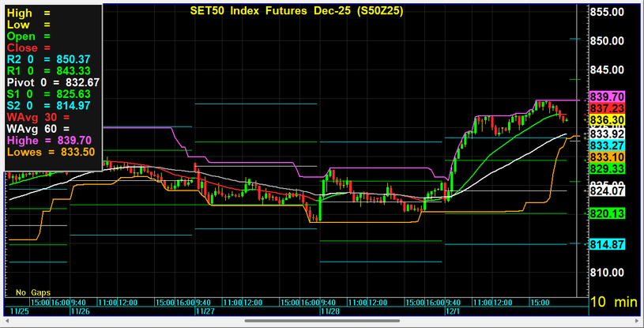This screenshot has width=644, height=328.
Task: Click the R2 0 = 850.37 legend entry
Action: tap(53, 58)
